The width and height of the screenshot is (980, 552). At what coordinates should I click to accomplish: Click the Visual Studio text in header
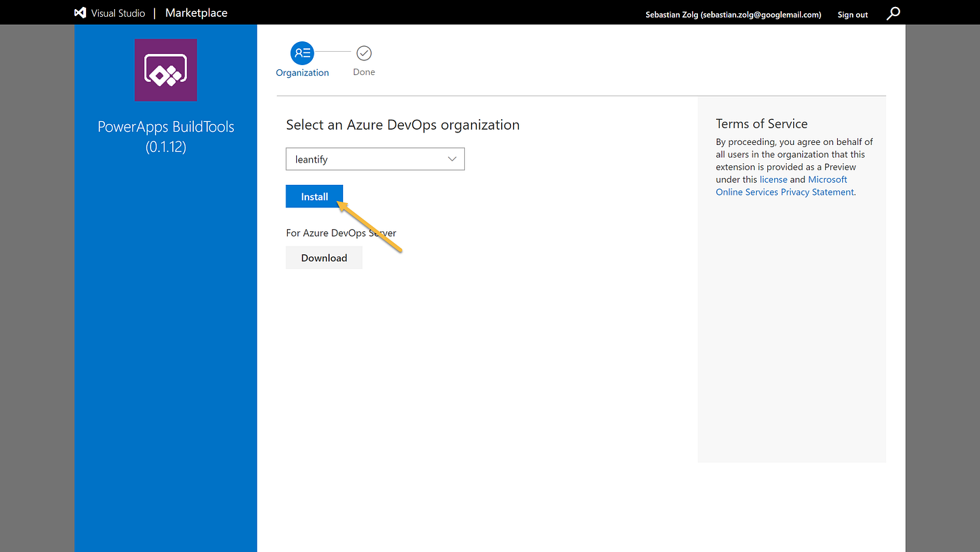pyautogui.click(x=118, y=13)
